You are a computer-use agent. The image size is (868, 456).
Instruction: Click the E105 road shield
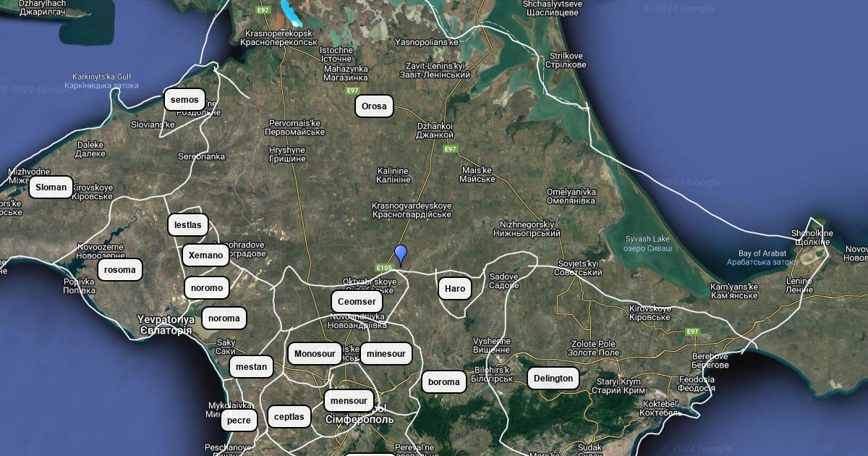[384, 268]
